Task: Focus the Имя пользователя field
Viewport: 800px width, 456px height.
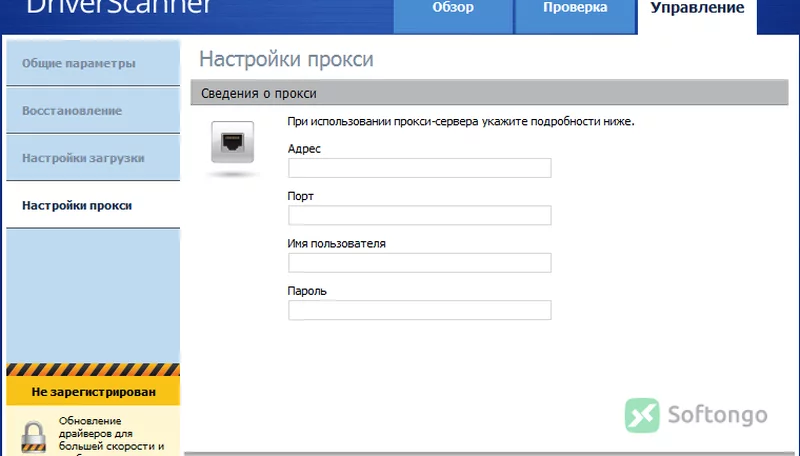Action: click(x=419, y=263)
